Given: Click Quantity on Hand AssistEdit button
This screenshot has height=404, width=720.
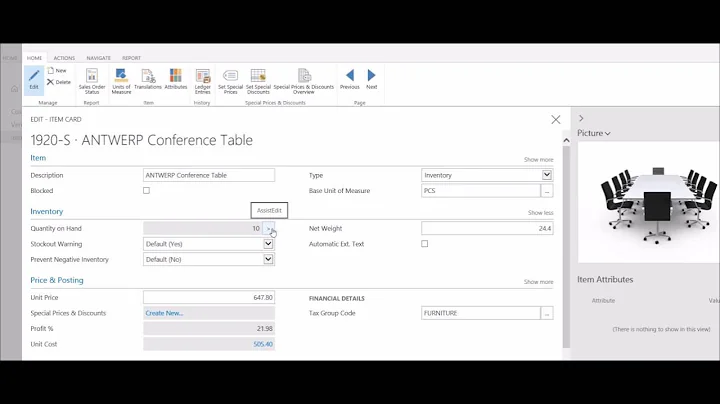Looking at the screenshot, I should (x=269, y=228).
